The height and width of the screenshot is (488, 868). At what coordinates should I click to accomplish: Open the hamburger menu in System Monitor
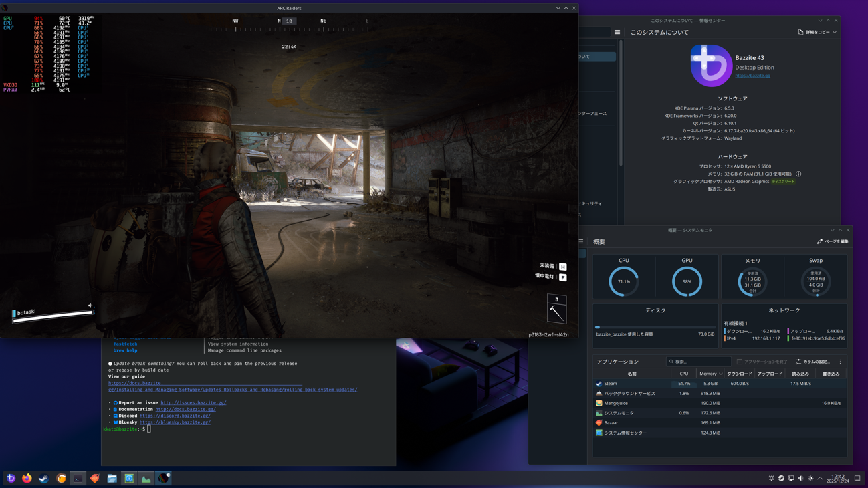pyautogui.click(x=580, y=241)
